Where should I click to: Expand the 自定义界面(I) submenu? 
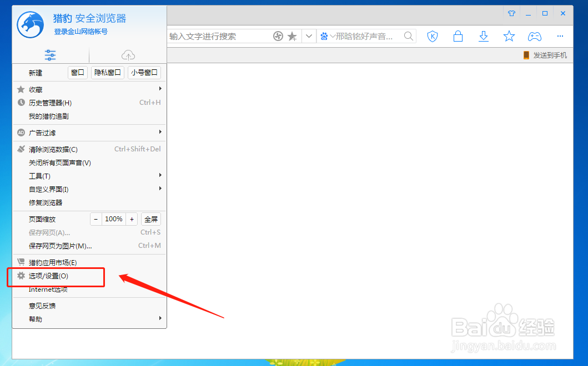(89, 189)
